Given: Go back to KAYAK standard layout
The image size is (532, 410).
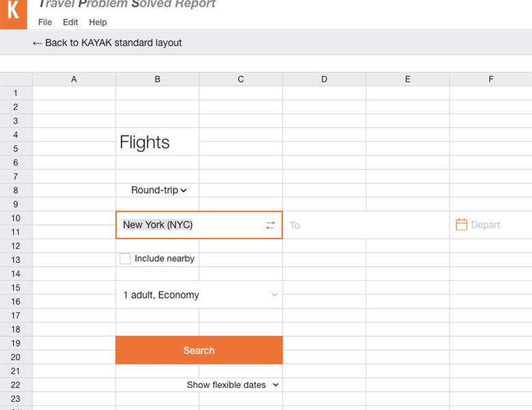Looking at the screenshot, I should tap(107, 43).
